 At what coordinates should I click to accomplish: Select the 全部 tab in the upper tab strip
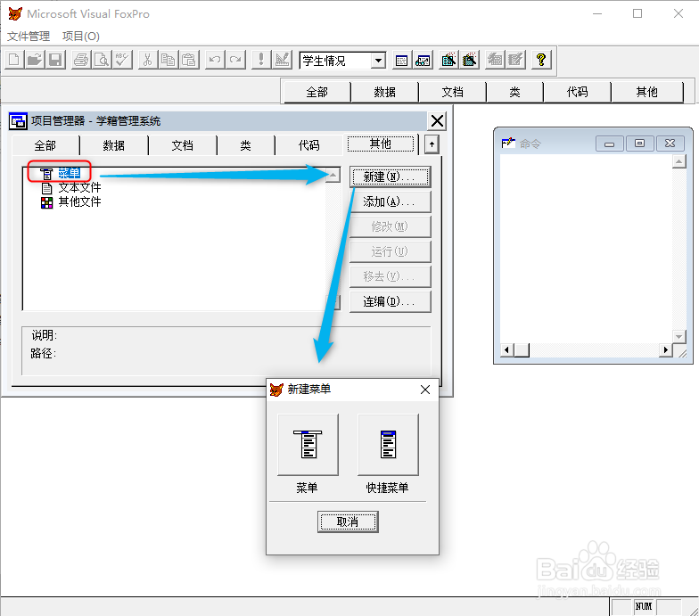[x=317, y=92]
